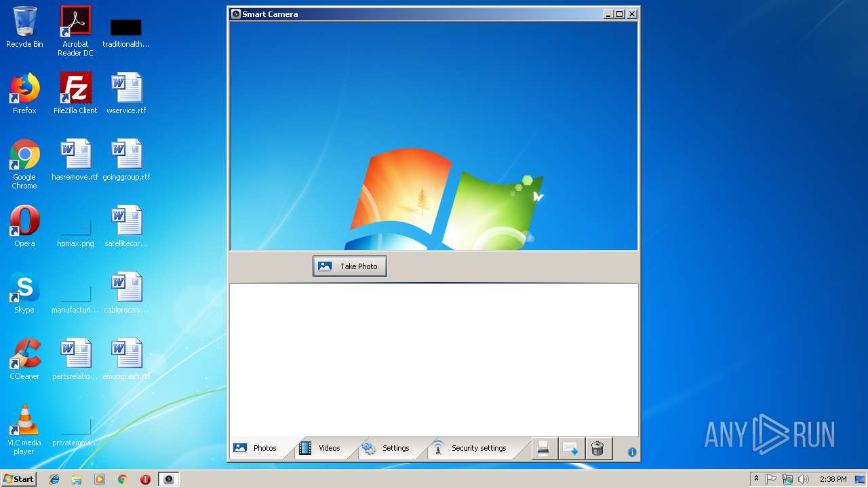Select the FileZilla Client shortcut
Screen dimensions: 868x488
[75, 94]
